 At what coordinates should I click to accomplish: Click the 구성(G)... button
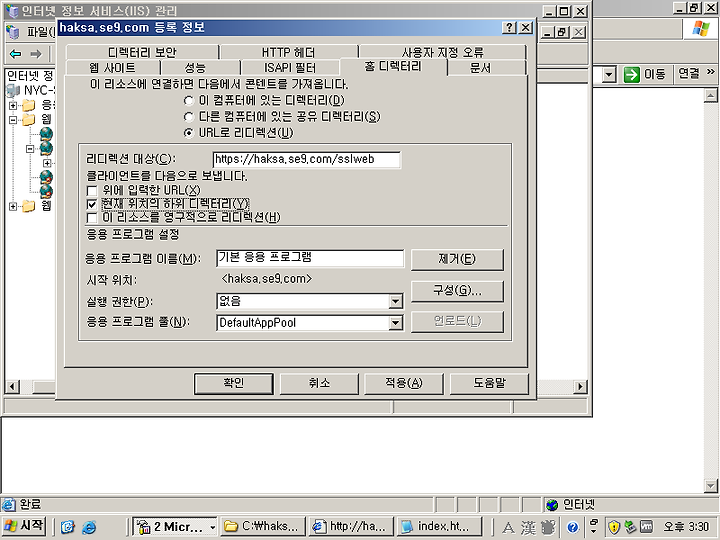(457, 291)
